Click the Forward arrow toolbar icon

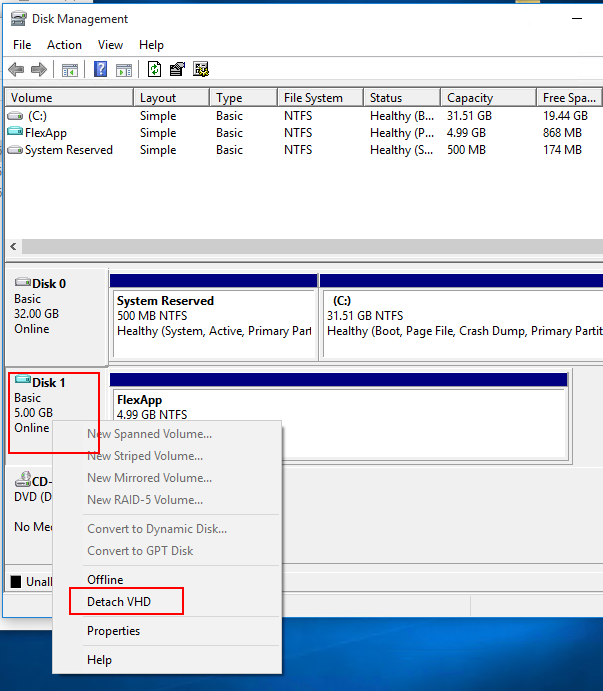click(38, 69)
